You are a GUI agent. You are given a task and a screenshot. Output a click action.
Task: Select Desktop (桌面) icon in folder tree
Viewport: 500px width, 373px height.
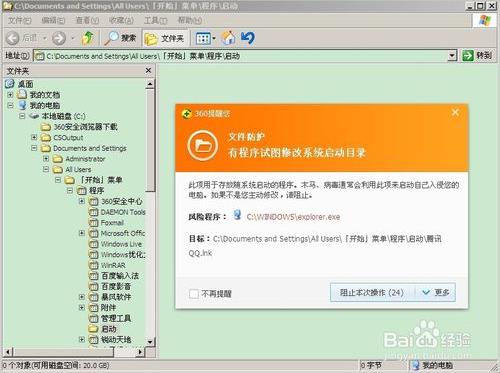(x=10, y=84)
